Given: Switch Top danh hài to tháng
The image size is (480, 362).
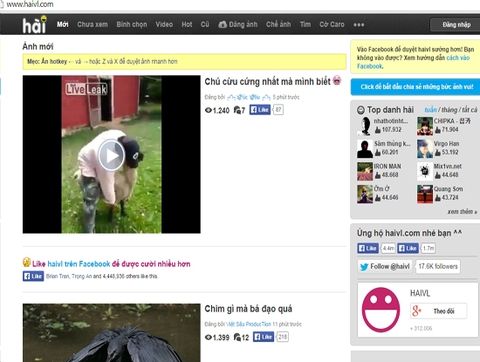Looking at the screenshot, I should pyautogui.click(x=449, y=110).
